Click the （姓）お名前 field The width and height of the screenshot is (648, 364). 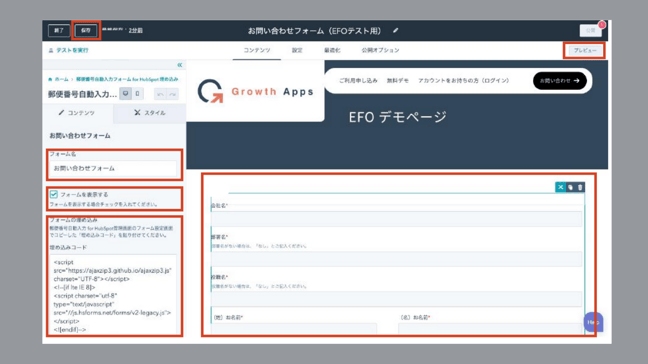[294, 328]
